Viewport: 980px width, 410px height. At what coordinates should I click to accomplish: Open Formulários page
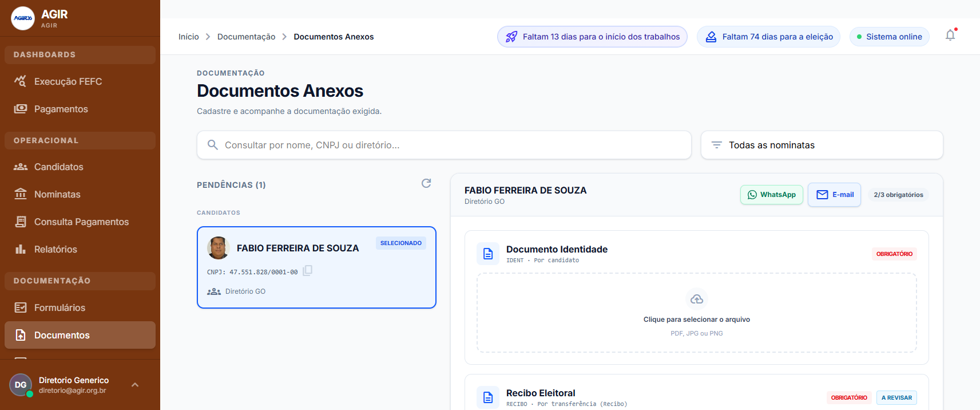pyautogui.click(x=80, y=307)
